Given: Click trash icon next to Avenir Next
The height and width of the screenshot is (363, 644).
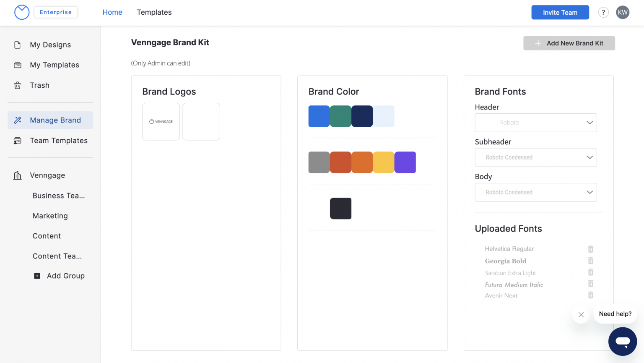Looking at the screenshot, I should (x=590, y=295).
